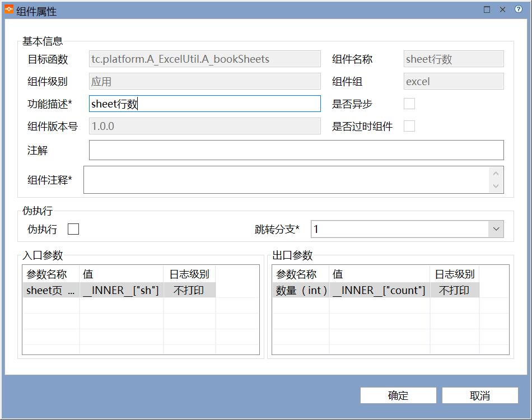Cancel with the 取消 button

(480, 395)
